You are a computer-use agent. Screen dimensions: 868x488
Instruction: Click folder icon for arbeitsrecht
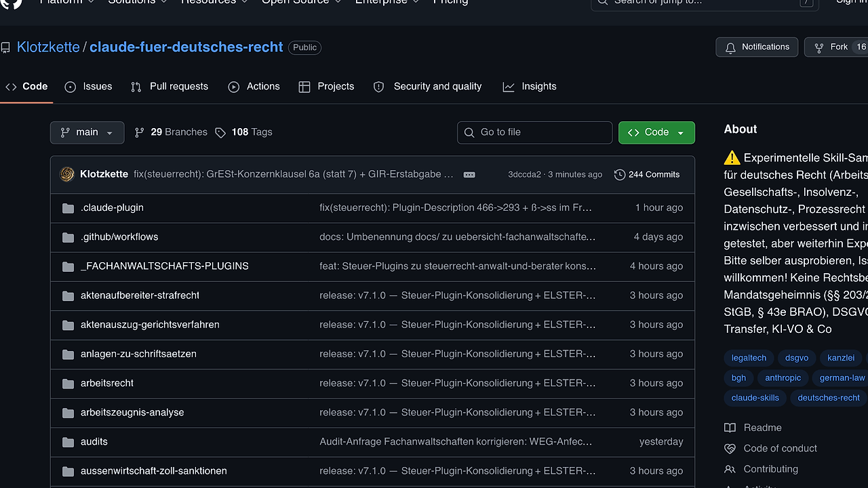coord(68,383)
